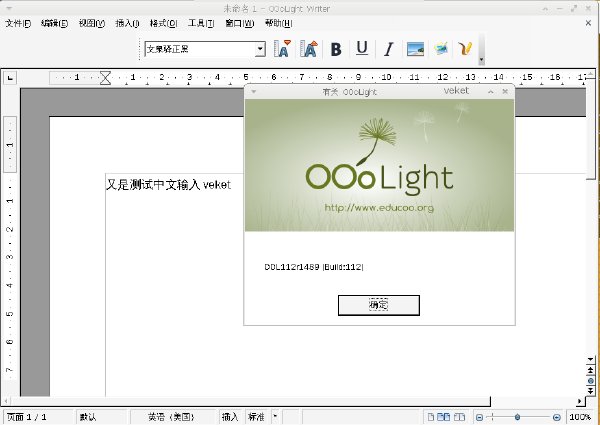This screenshot has width=600, height=425.
Task: Decrease font size with the shrink-A icon
Action: 282,49
